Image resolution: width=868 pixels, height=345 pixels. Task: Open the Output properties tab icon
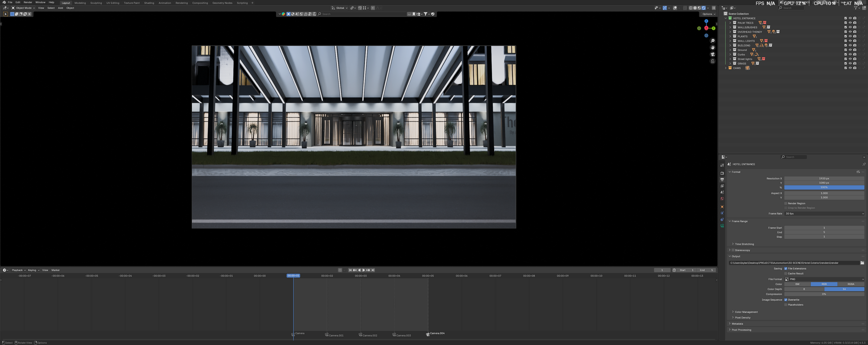click(x=722, y=179)
